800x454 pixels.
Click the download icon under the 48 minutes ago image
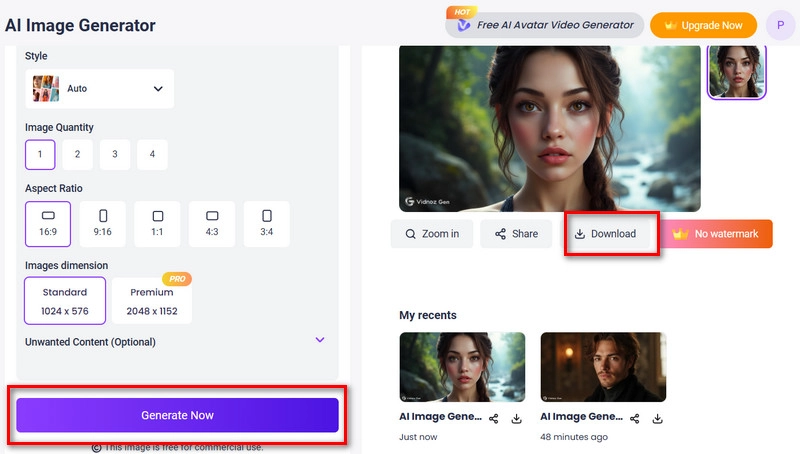(657, 419)
